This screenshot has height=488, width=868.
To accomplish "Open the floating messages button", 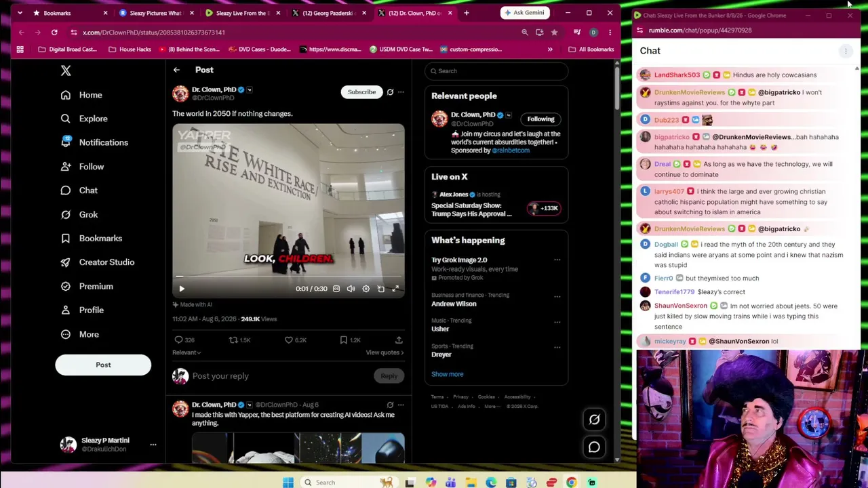I will point(594,447).
